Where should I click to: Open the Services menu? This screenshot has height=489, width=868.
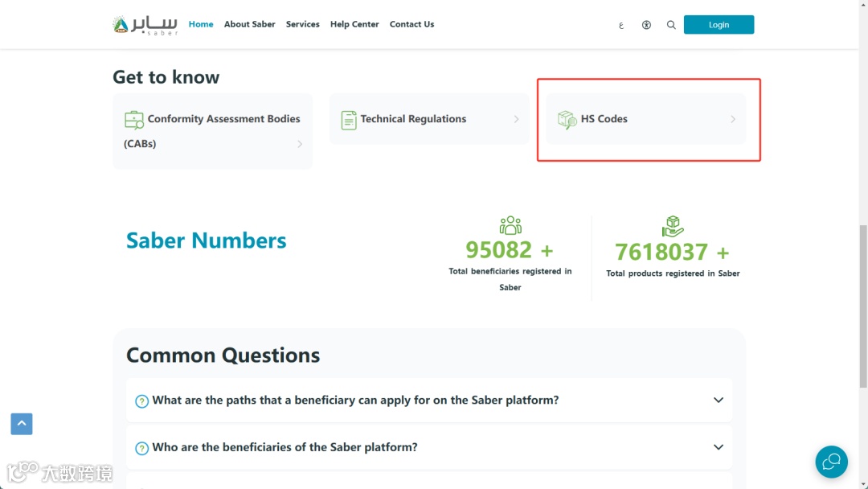(x=302, y=24)
